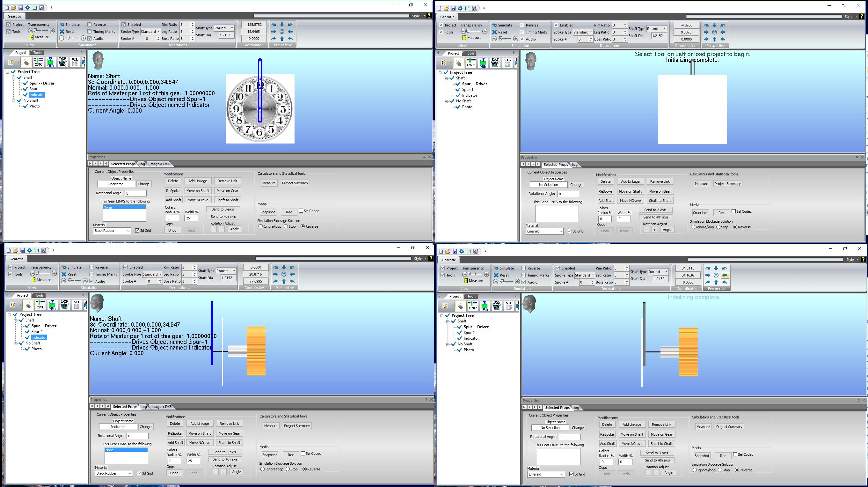Toggle Audio checkbox in bottom-right window
Viewport: 868px width, 487px height.
pos(524,282)
